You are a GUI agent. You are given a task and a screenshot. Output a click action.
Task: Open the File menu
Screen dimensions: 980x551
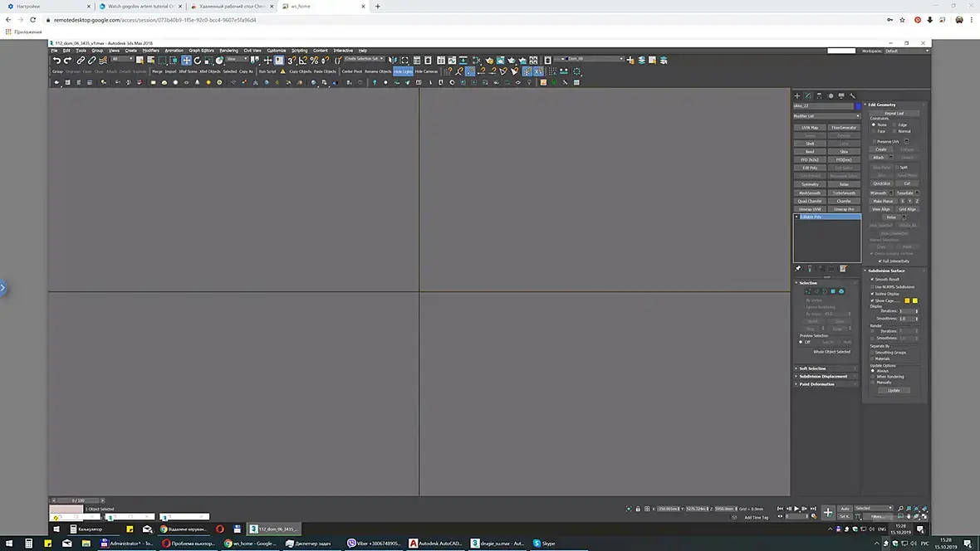(54, 51)
